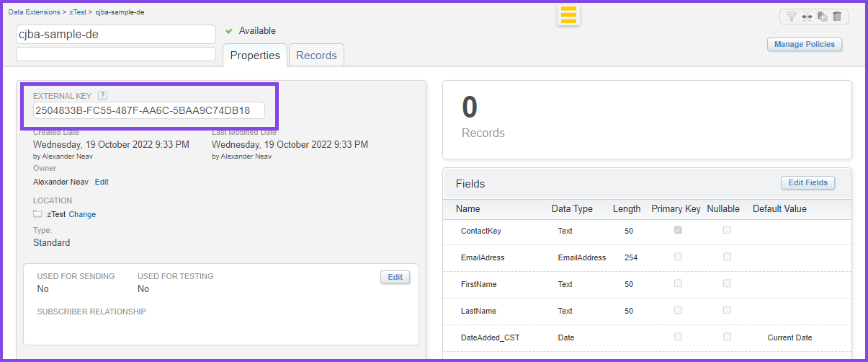Viewport: 868px width, 362px height.
Task: Click the External Key input field
Action: click(148, 110)
